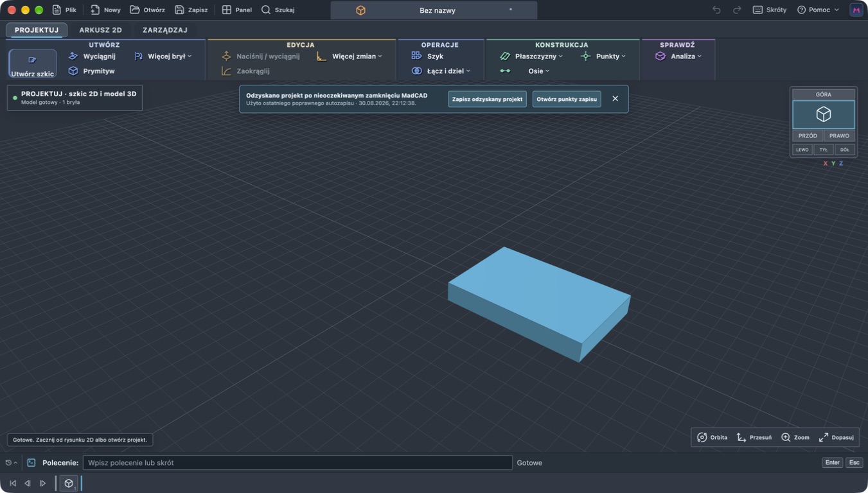
Task: Open the Pomoc help menu
Action: (x=818, y=10)
